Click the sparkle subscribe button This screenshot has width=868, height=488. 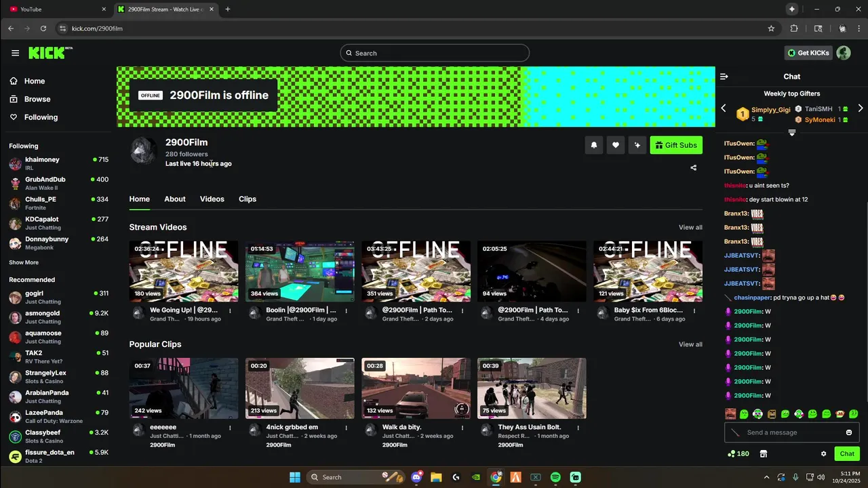pyautogui.click(x=637, y=145)
